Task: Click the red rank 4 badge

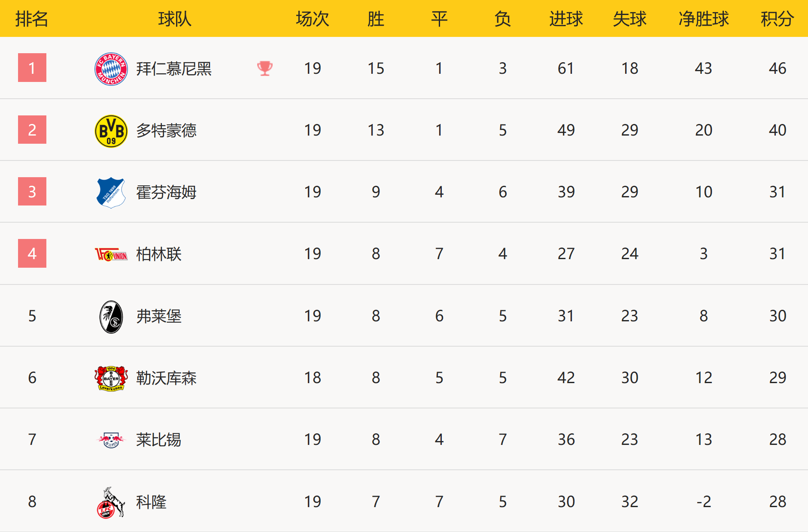Action: tap(32, 254)
